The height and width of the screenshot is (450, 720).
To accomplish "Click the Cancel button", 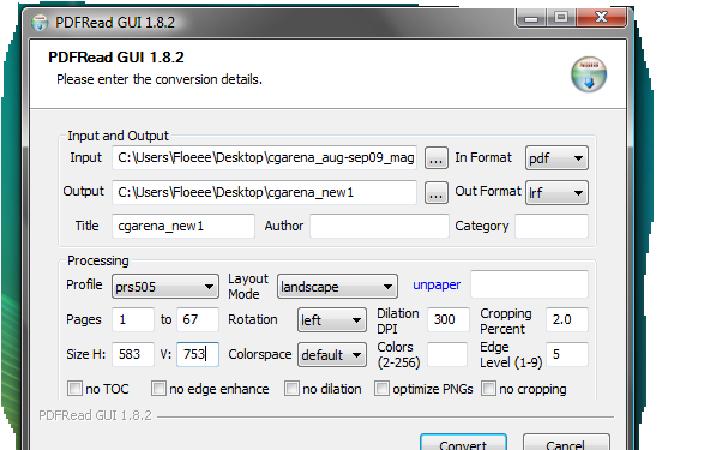I will coord(566,442).
